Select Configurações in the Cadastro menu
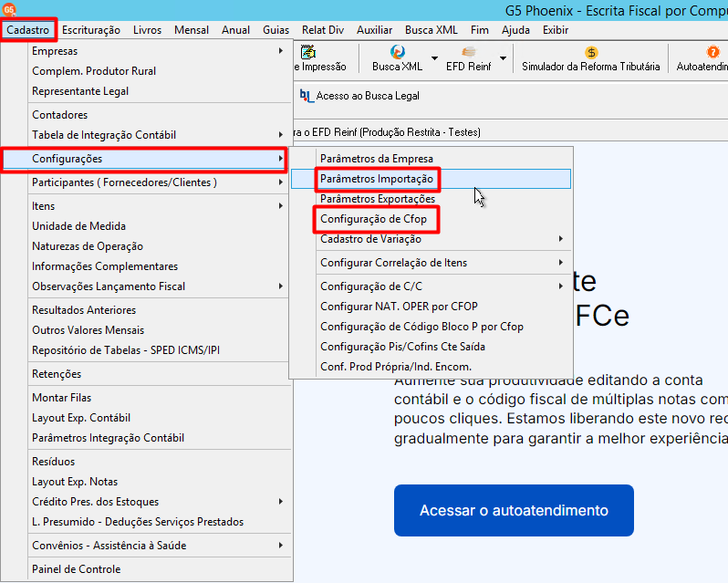 (x=144, y=159)
